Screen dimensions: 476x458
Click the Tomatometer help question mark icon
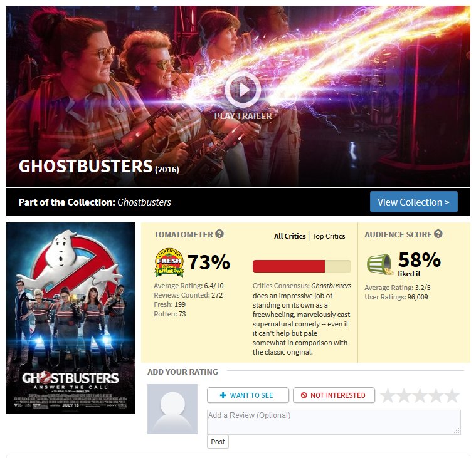(219, 234)
